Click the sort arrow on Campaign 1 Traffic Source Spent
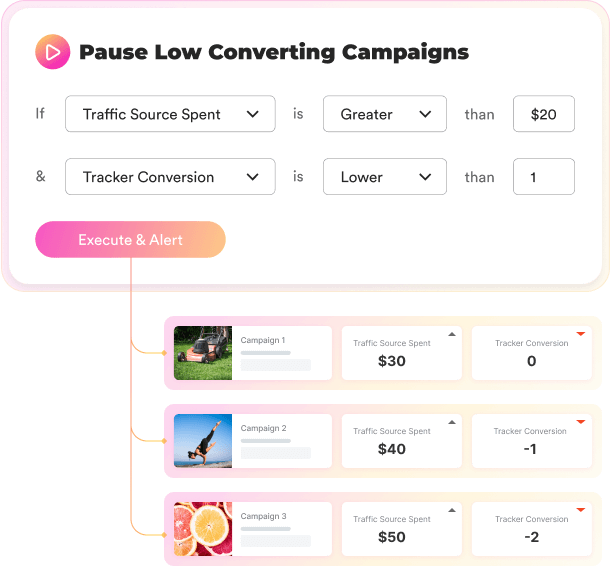The image size is (611, 566). pyautogui.click(x=451, y=334)
